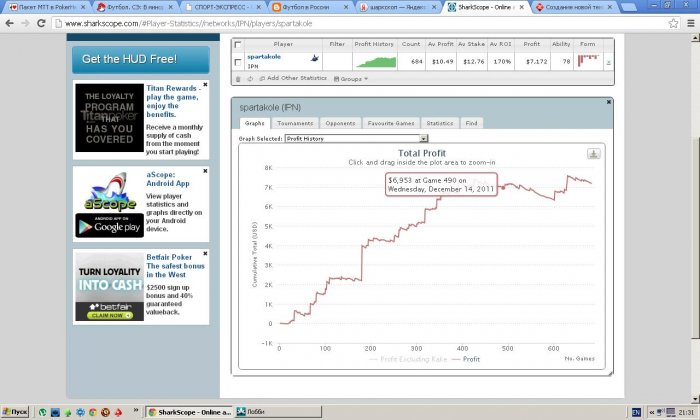700x420 pixels.
Task: Open the Graph Selected dropdown
Action: 357,139
